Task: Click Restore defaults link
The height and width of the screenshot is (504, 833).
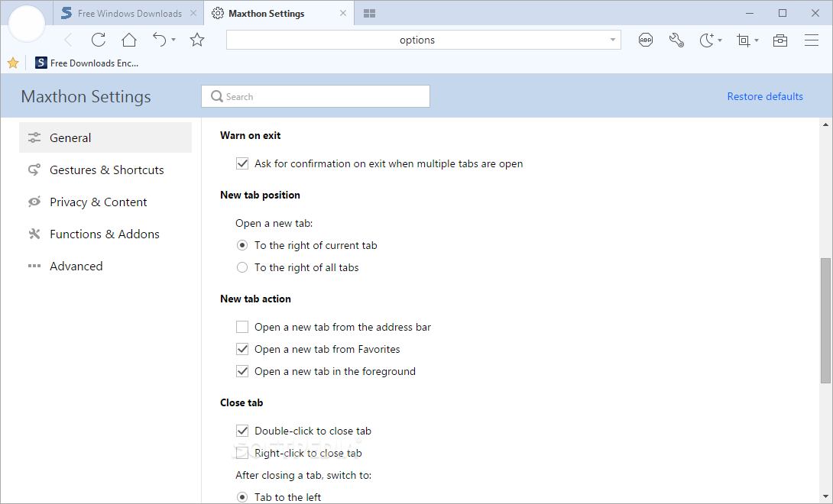Action: click(765, 97)
